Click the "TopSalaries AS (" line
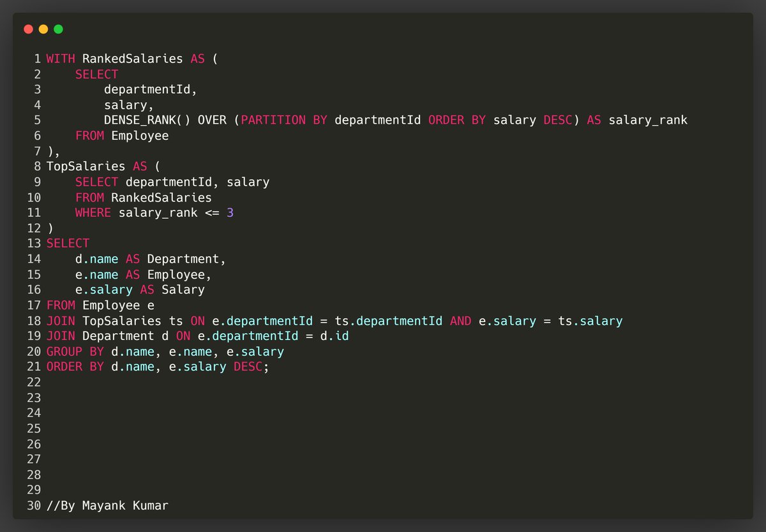Image resolution: width=766 pixels, height=532 pixels. [103, 166]
